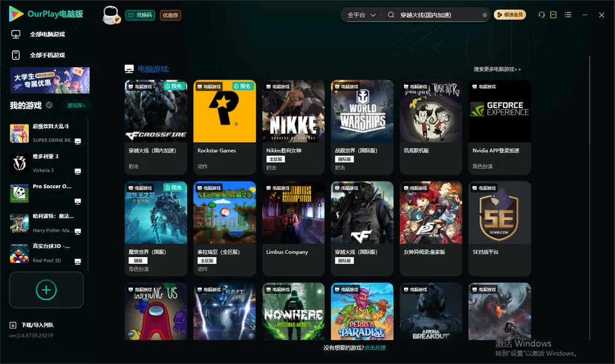The width and height of the screenshot is (615, 364).
Task: Click the OurPlay logo icon
Action: pyautogui.click(x=16, y=14)
